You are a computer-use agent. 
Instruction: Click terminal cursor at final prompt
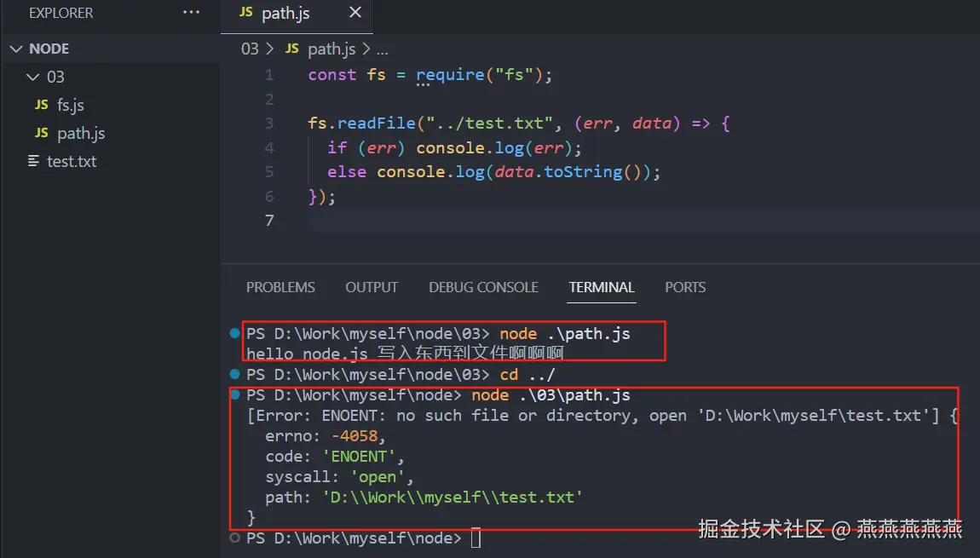tap(476, 538)
